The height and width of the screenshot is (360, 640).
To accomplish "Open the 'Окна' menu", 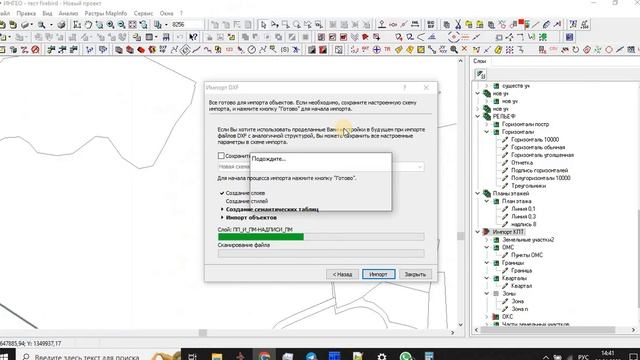I will coord(167,13).
